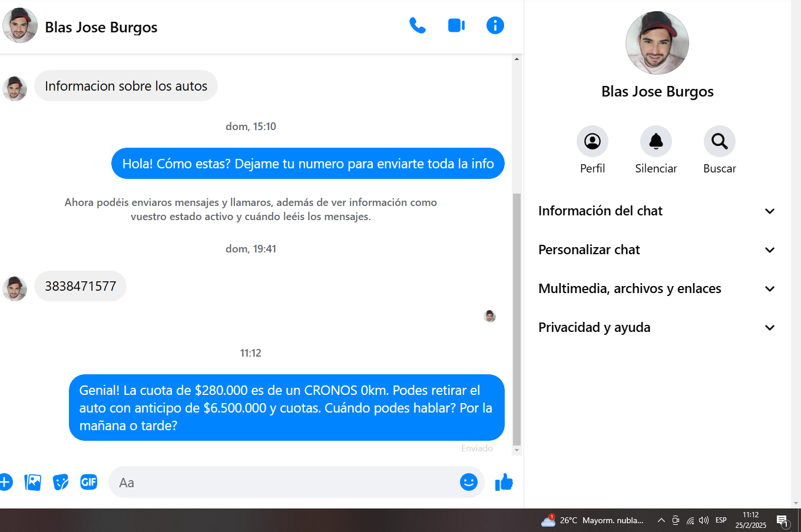The width and height of the screenshot is (801, 532).
Task: Open the Windows notification center icon
Action: coord(782,520)
